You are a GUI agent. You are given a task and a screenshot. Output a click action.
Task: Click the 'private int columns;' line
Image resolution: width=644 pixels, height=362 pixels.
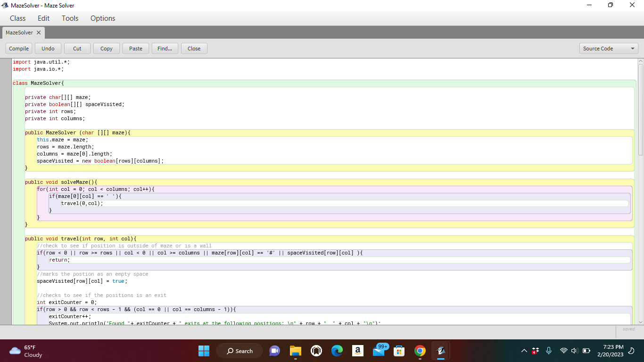tap(55, 118)
